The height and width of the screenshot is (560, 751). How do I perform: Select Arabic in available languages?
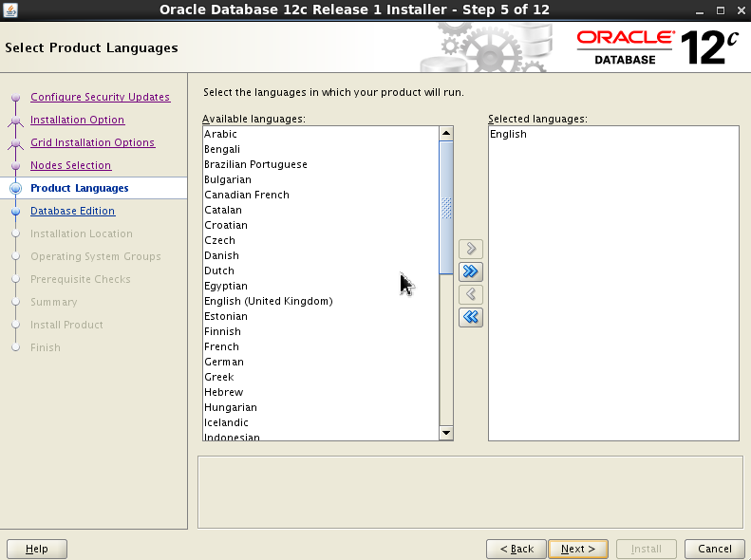point(320,134)
